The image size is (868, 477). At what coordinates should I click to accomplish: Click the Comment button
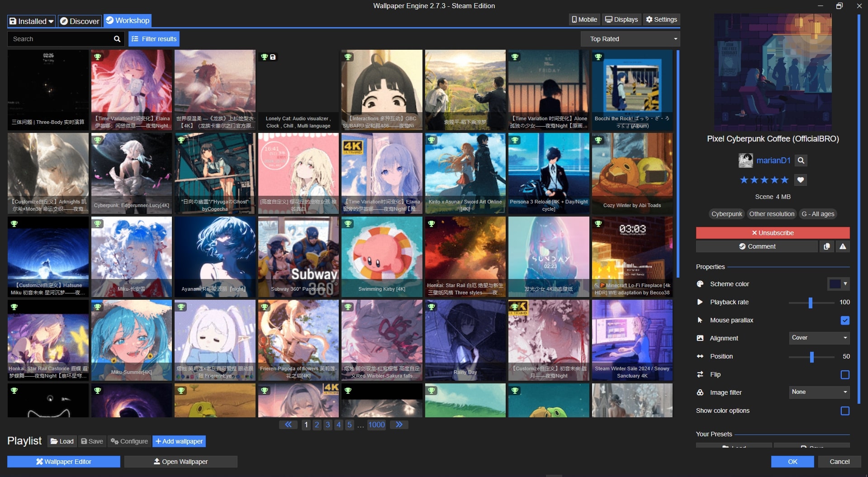click(757, 246)
